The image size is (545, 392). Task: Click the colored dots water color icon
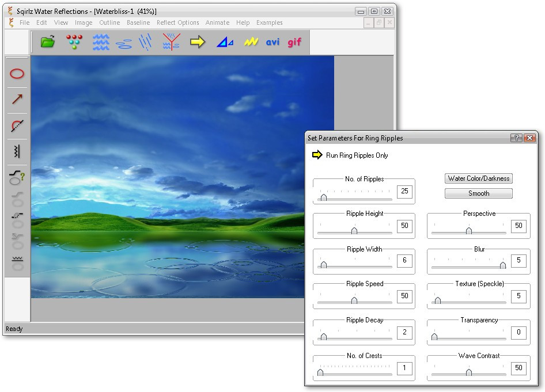[x=74, y=42]
